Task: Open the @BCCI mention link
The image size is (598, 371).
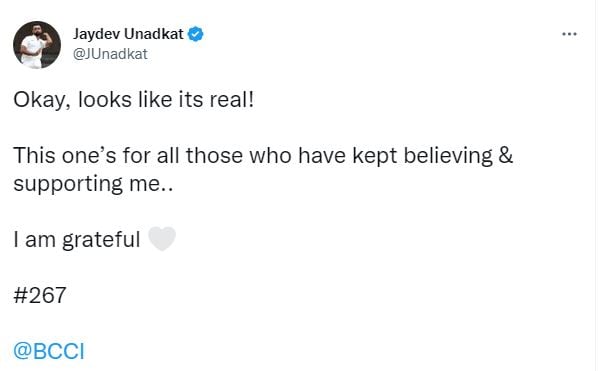Action: [49, 351]
